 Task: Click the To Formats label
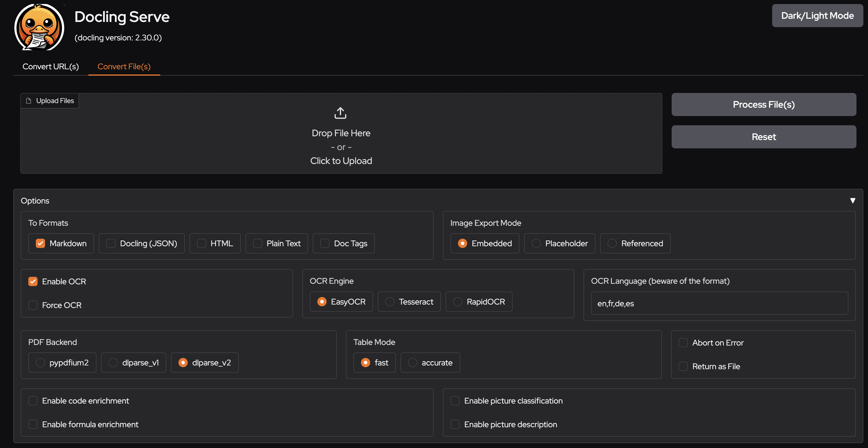click(48, 223)
